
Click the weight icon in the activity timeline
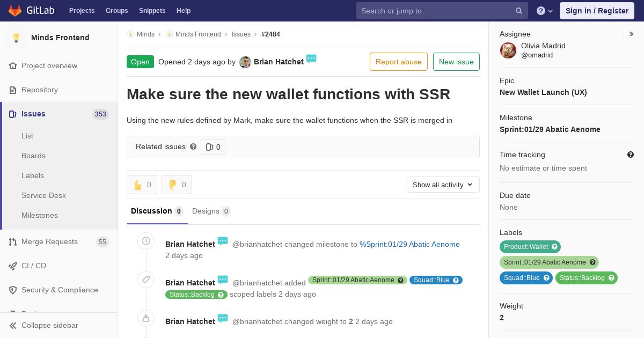click(x=146, y=318)
